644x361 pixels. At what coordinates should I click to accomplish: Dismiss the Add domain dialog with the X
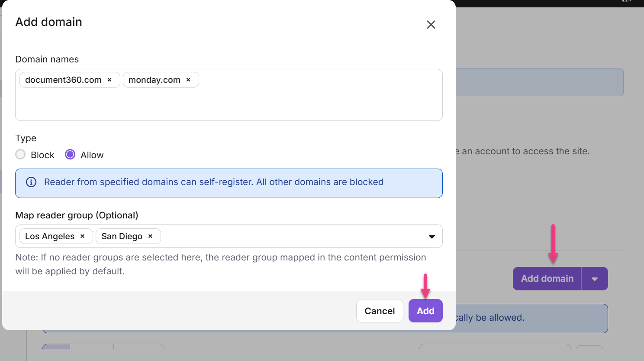[431, 25]
